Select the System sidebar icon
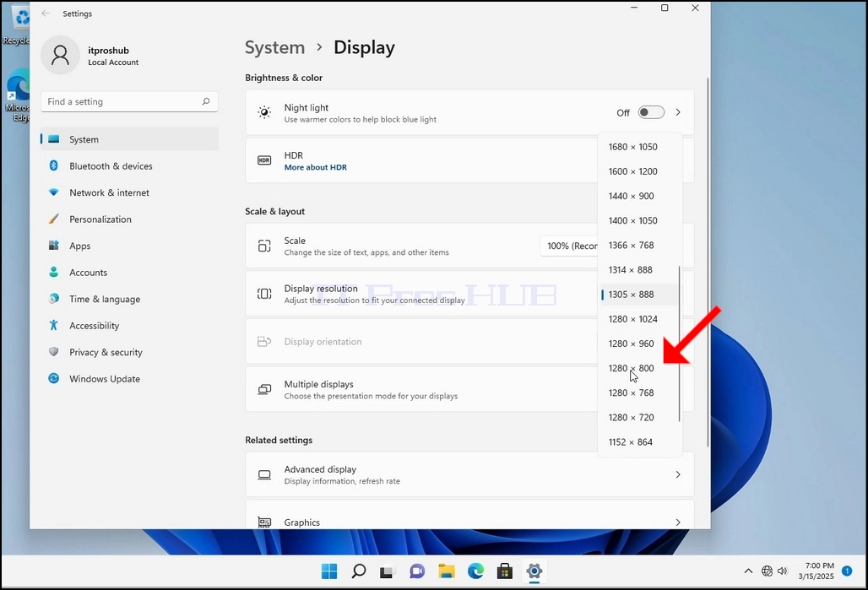Image resolution: width=868 pixels, height=590 pixels. tap(54, 139)
